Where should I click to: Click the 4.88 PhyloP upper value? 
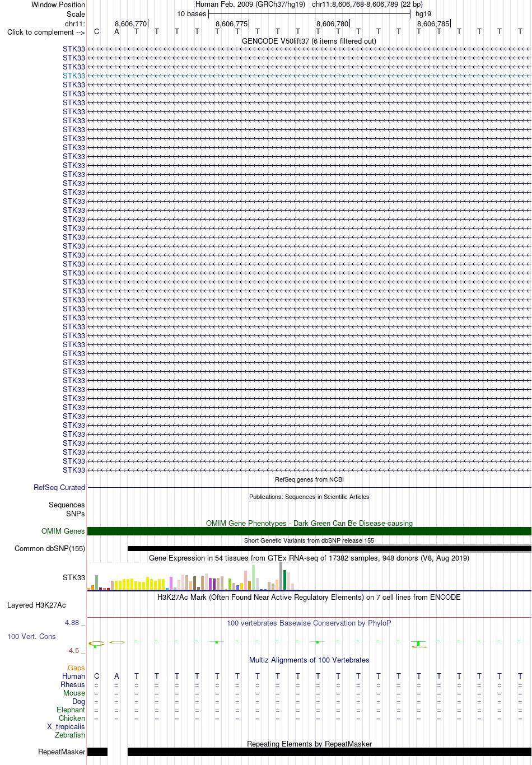(72, 622)
